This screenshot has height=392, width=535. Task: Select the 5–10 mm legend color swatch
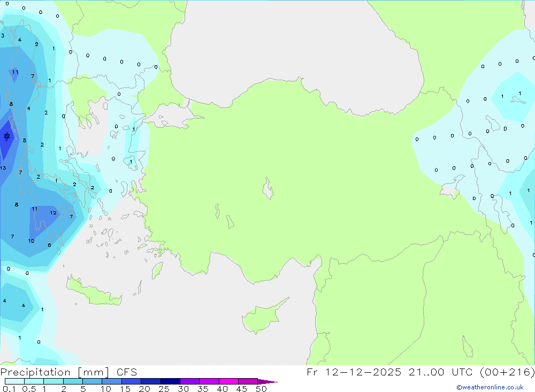[92, 381]
